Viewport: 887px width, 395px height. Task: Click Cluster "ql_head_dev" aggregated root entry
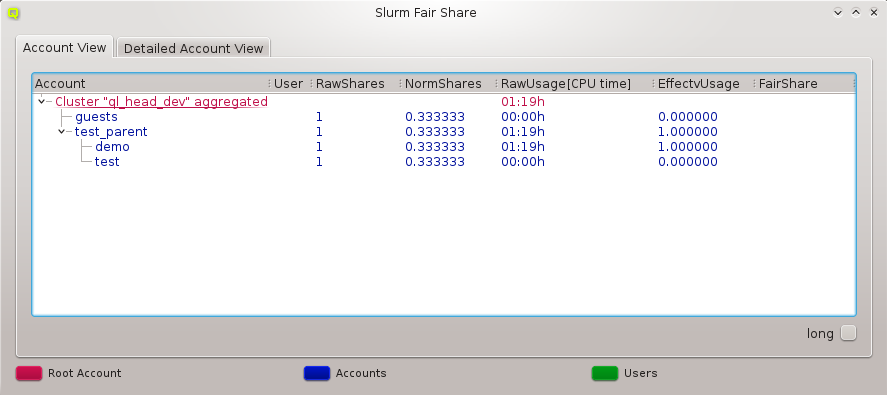(161, 102)
